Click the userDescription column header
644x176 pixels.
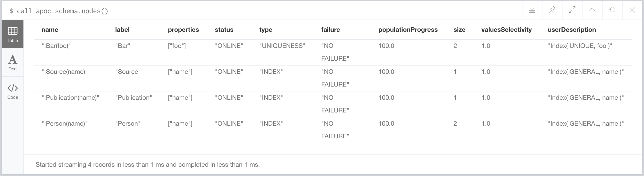click(x=571, y=30)
